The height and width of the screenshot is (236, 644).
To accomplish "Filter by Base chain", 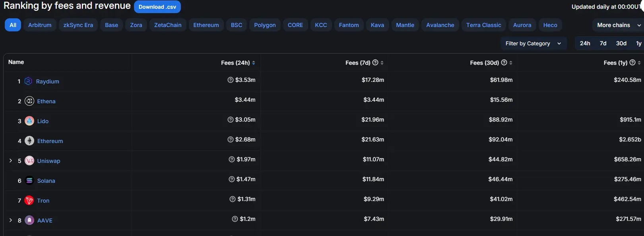I will 112,25.
